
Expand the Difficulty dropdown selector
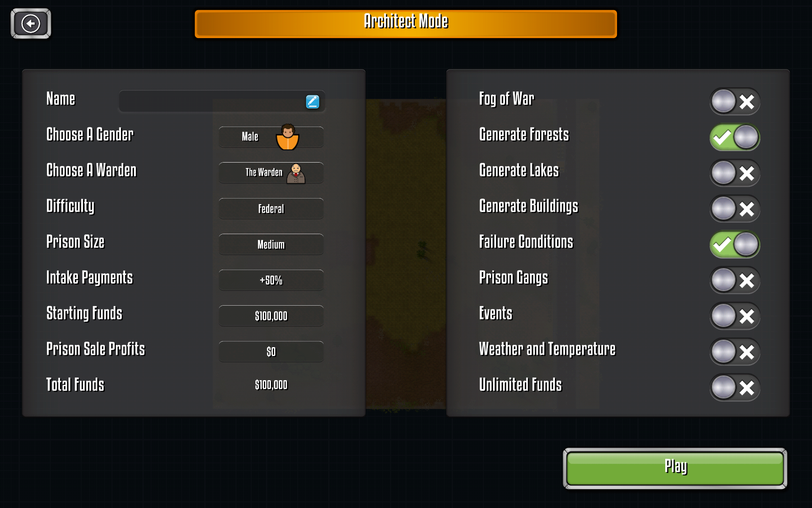click(271, 208)
